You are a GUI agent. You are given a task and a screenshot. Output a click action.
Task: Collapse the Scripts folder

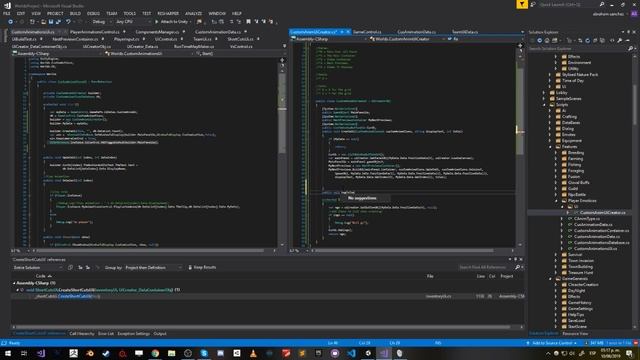click(x=544, y=104)
